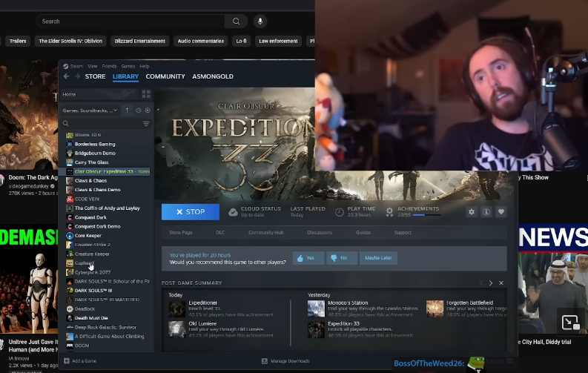Select the Law enforcement chip

point(278,42)
